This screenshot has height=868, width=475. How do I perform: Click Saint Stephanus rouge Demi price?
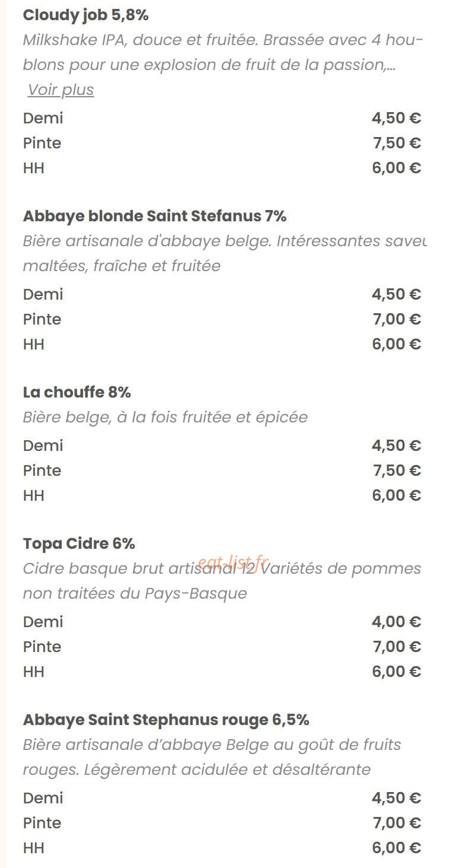coord(396,798)
